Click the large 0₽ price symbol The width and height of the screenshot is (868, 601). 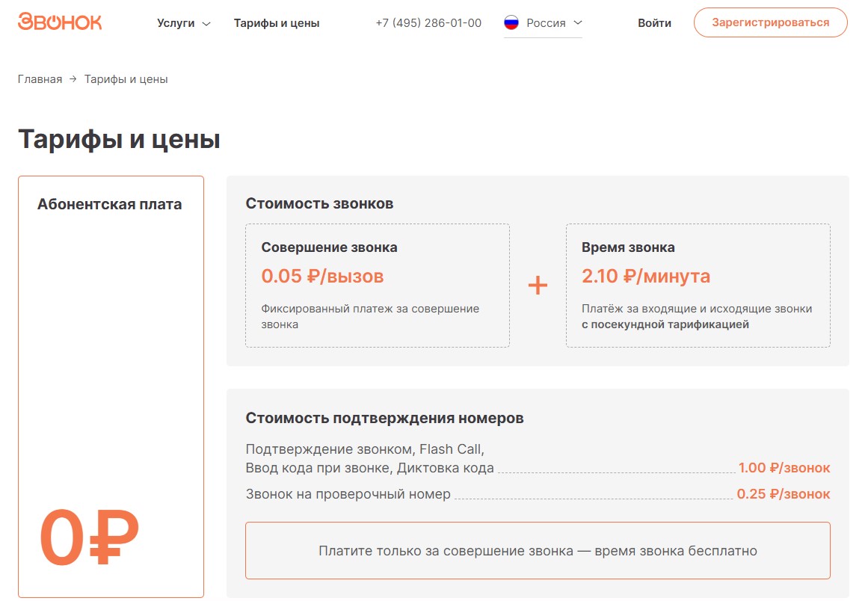(89, 537)
